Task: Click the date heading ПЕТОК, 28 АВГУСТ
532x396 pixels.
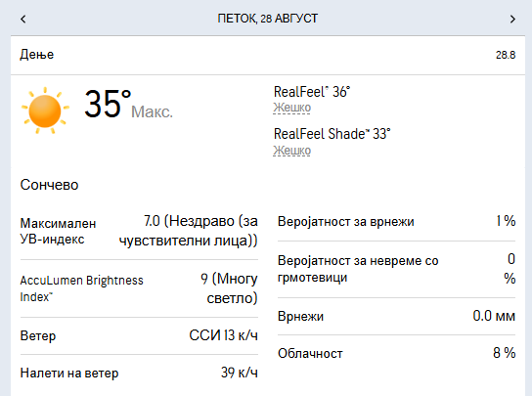Action: click(268, 19)
